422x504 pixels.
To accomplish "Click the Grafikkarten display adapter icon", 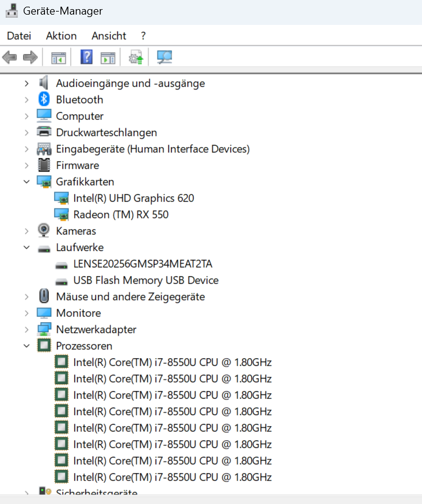I will coord(44,182).
